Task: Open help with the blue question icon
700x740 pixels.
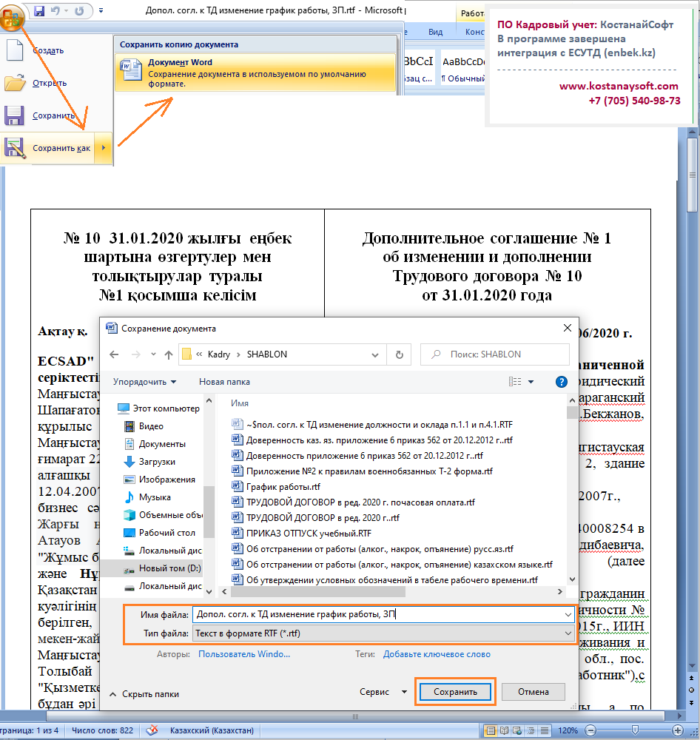Action: (x=561, y=382)
